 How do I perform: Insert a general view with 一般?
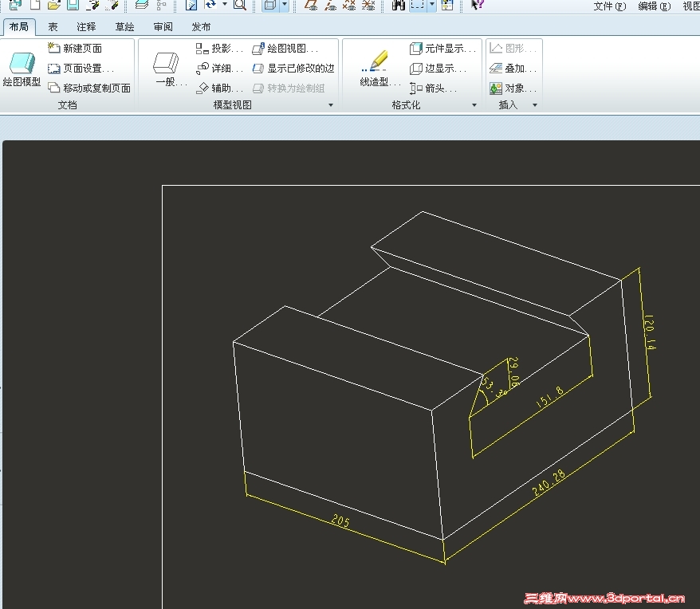pyautogui.click(x=169, y=69)
